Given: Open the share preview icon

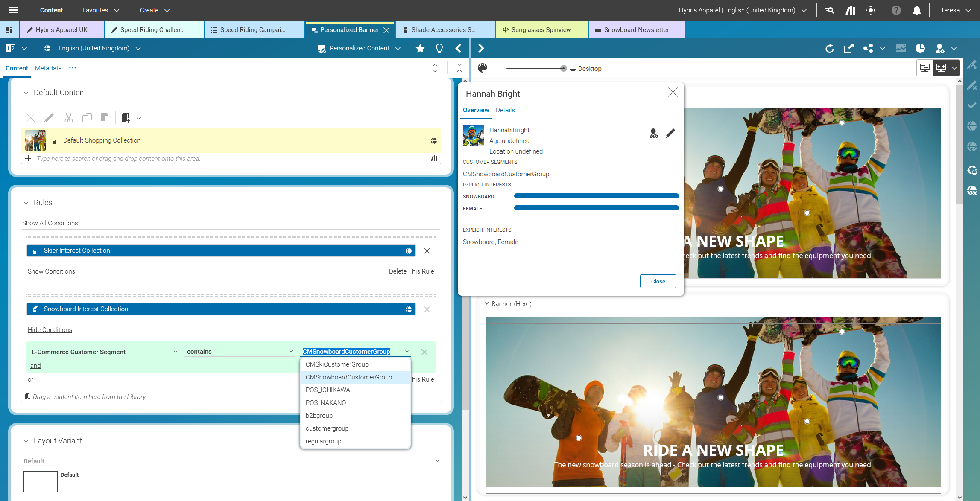Looking at the screenshot, I should [x=868, y=48].
